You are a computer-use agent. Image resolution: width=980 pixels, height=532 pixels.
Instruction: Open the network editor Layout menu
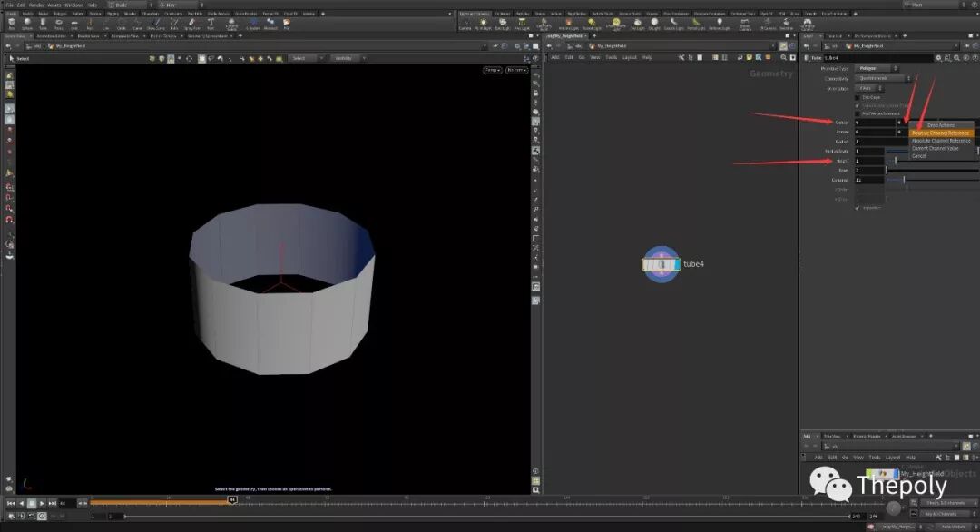pyautogui.click(x=630, y=57)
